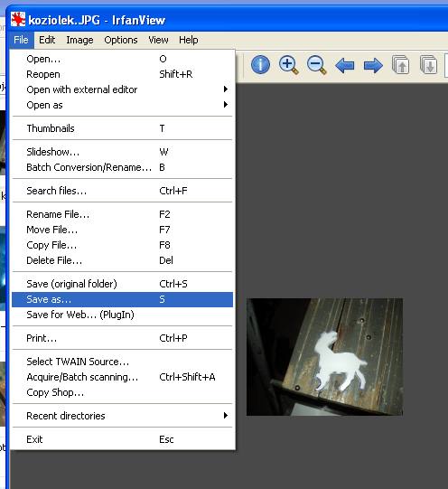Image resolution: width=448 pixels, height=489 pixels.
Task: Go to previous image with left arrow
Action: coord(344,65)
